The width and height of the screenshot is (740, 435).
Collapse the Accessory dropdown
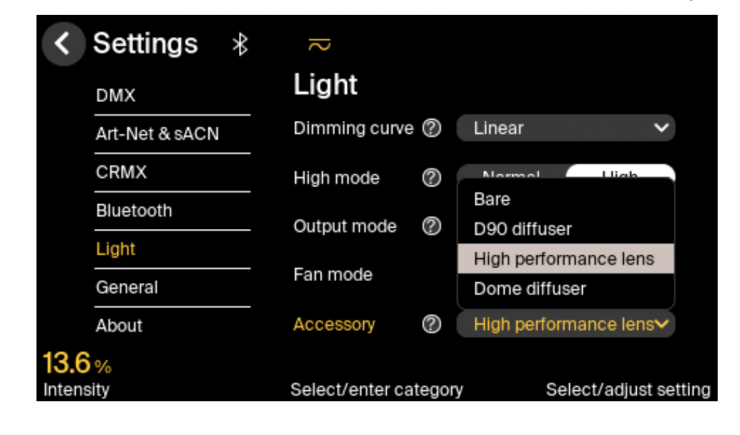click(565, 324)
